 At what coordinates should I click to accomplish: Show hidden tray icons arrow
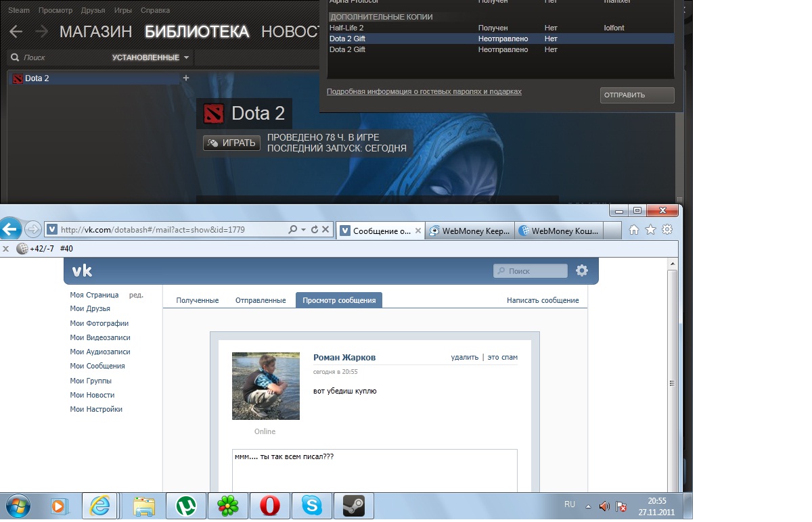[x=588, y=506]
